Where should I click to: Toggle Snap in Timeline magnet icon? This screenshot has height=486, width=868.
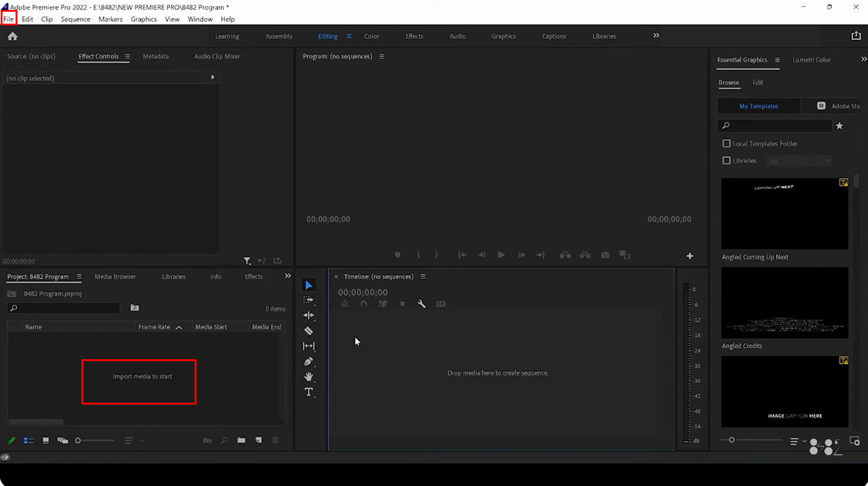[x=363, y=304]
